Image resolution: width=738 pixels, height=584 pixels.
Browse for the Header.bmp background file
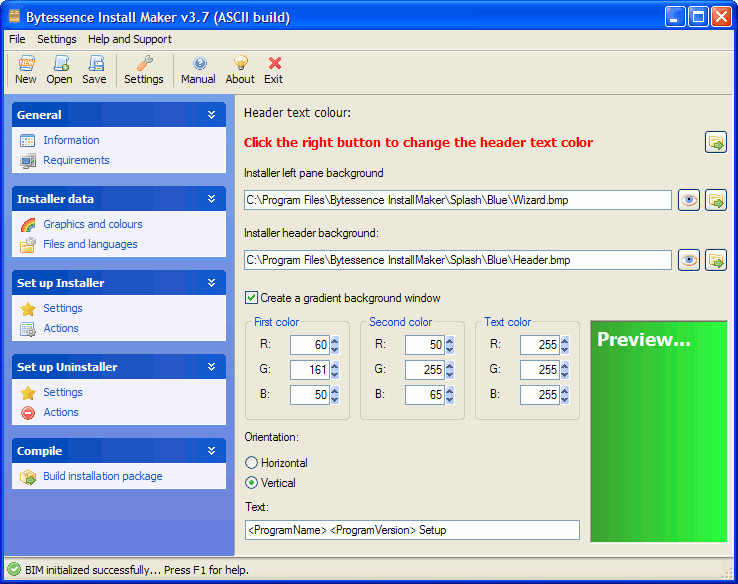tap(715, 260)
